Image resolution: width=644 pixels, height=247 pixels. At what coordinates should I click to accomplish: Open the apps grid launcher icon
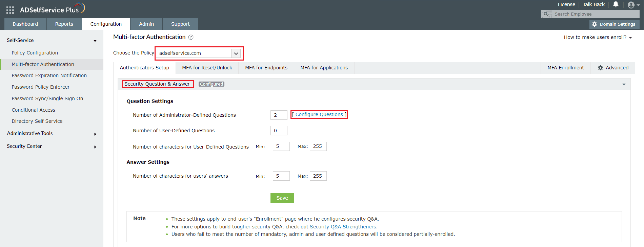[x=10, y=10]
